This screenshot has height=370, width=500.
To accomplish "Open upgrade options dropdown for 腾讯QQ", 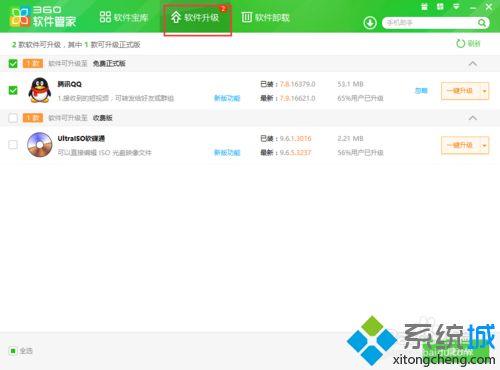I will point(484,91).
